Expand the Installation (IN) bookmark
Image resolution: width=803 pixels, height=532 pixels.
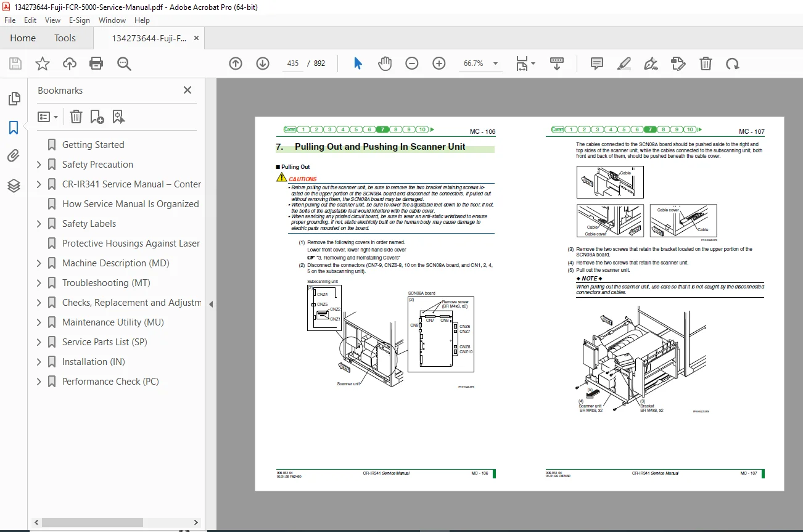click(39, 362)
